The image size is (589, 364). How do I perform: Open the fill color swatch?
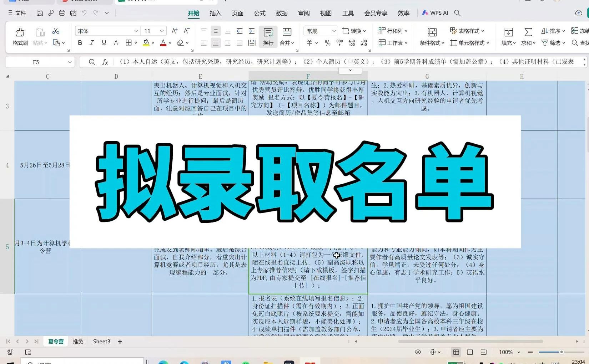click(146, 43)
